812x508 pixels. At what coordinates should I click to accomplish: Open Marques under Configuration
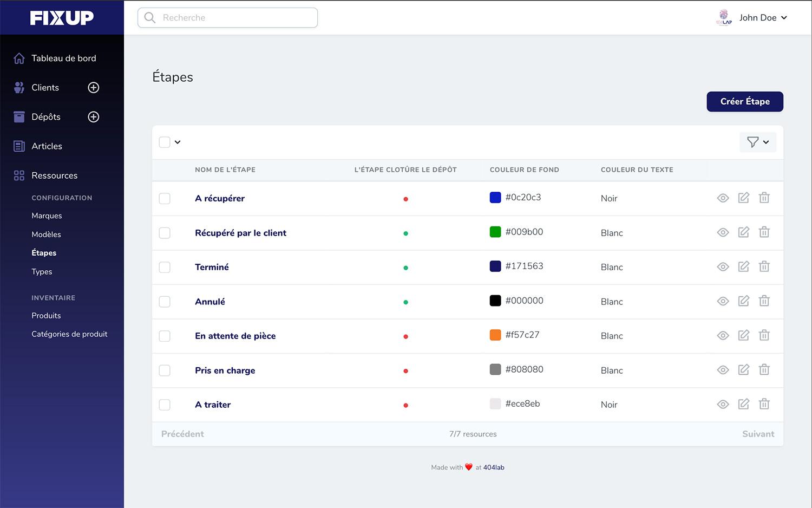[47, 216]
